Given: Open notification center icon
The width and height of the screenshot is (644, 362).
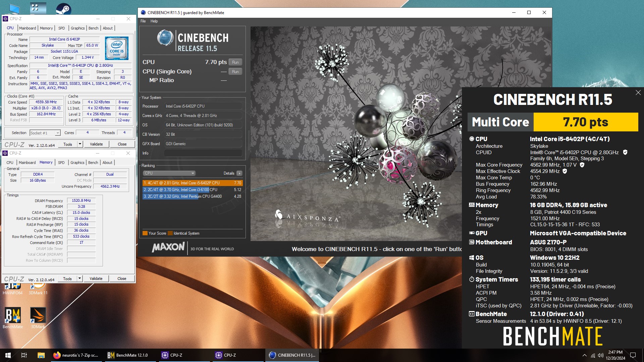Looking at the screenshot, I should (633, 355).
